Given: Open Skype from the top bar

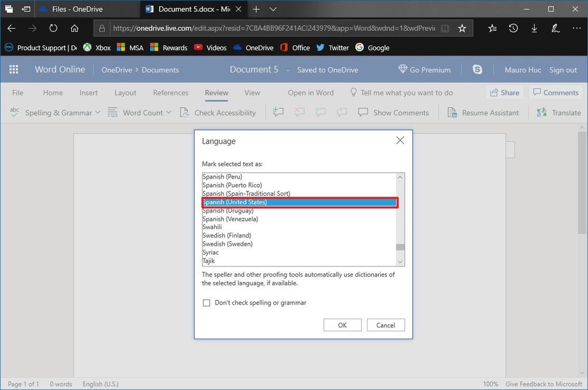Looking at the screenshot, I should [477, 69].
